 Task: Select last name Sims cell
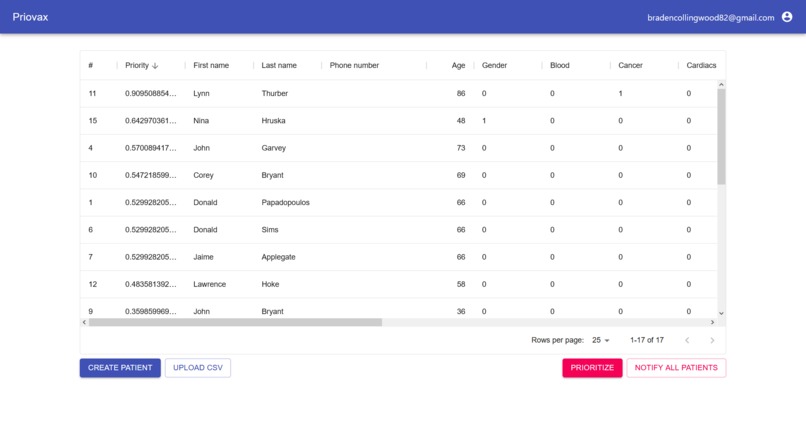coord(269,230)
